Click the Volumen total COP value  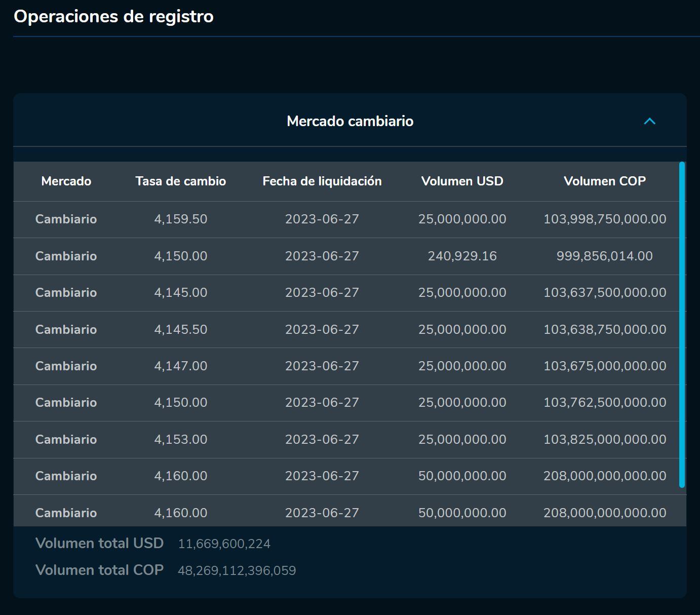click(237, 571)
